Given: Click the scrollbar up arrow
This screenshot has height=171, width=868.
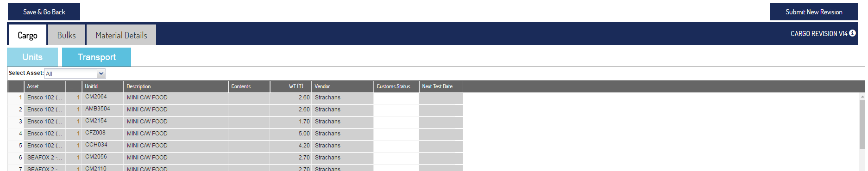Looking at the screenshot, I should click(x=862, y=97).
